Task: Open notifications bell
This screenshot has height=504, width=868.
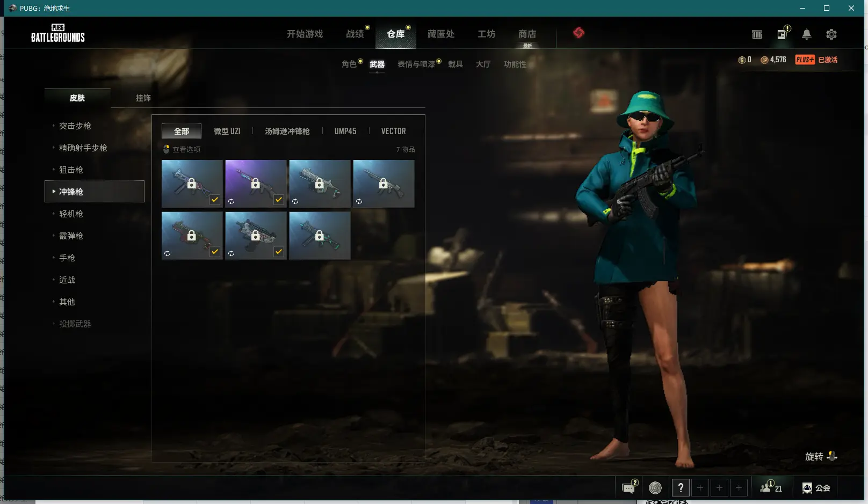Action: 806,34
